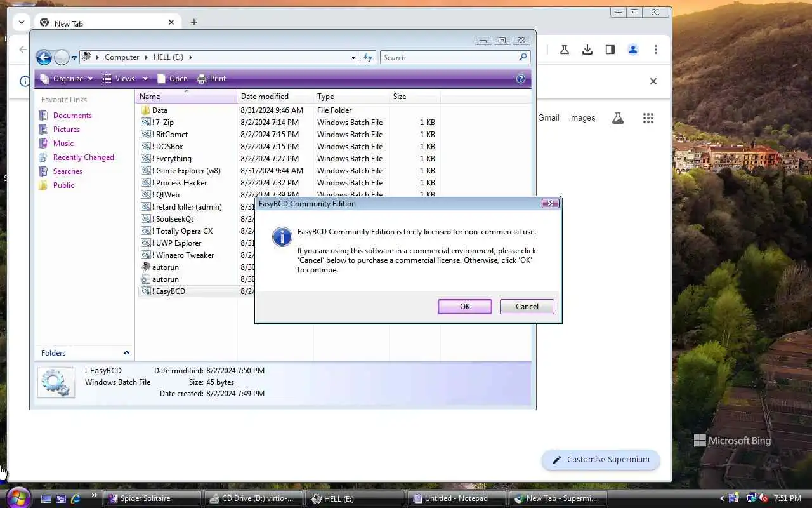Sort by the Name column header
This screenshot has width=812, height=508.
(x=187, y=97)
